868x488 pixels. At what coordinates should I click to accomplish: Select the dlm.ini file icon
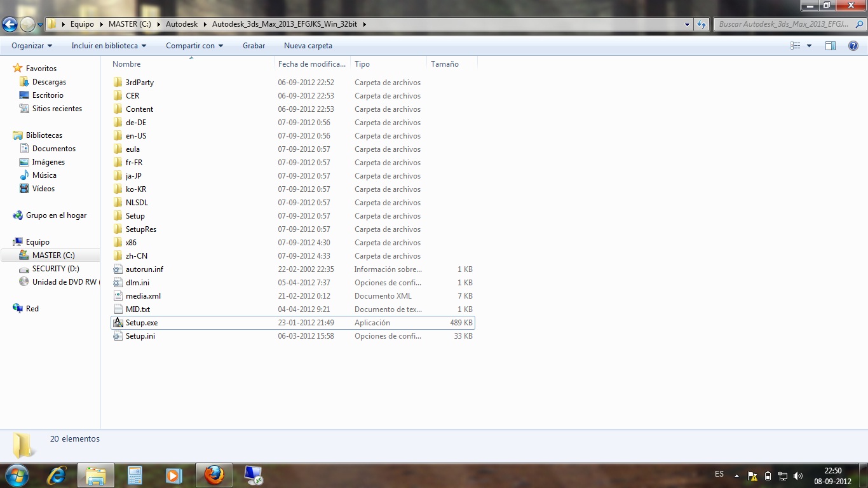click(x=118, y=283)
